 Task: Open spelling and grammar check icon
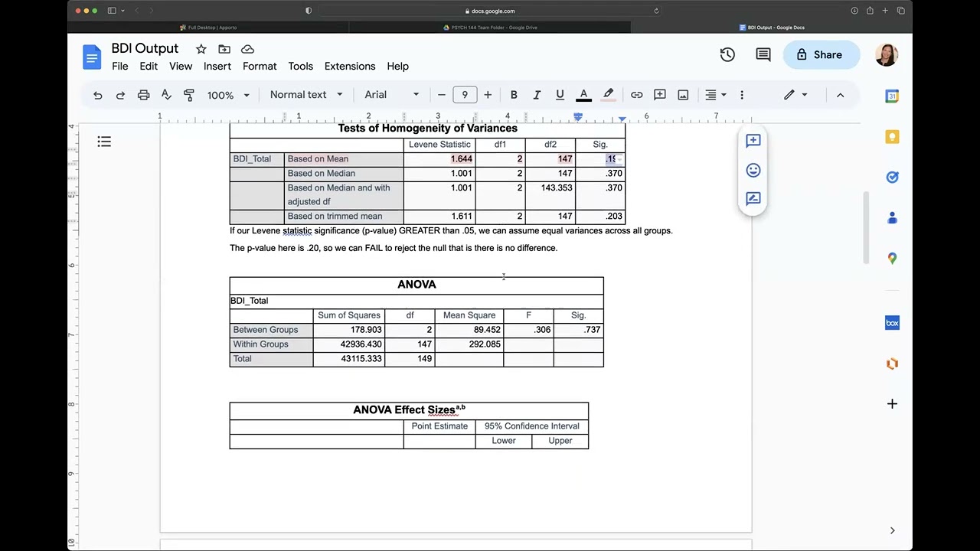[x=166, y=95]
